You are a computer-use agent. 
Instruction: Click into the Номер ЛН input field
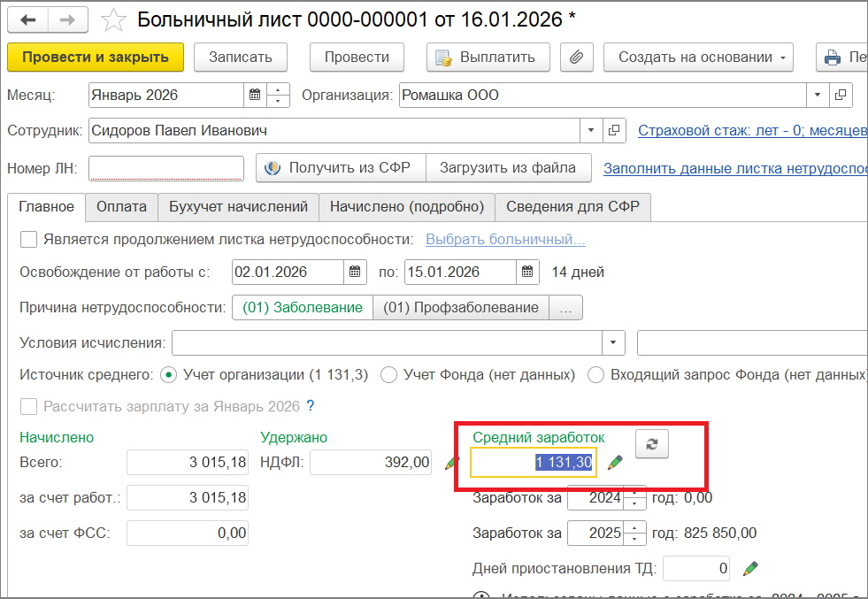165,168
